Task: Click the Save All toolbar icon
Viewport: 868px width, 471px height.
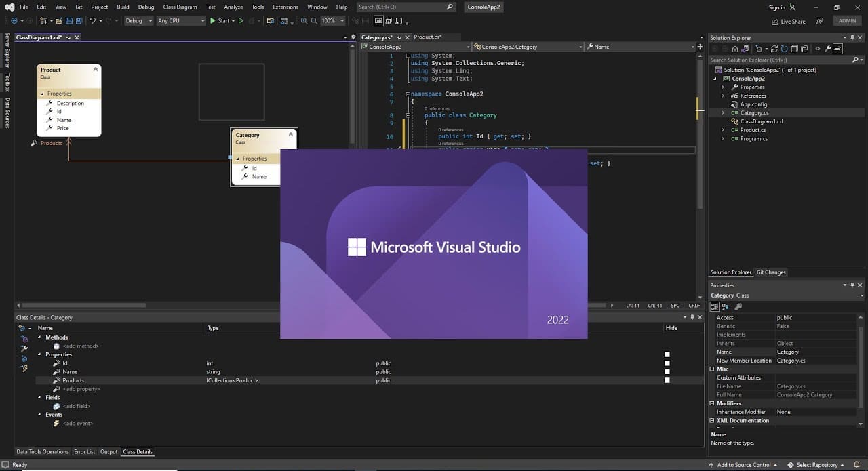Action: click(77, 21)
